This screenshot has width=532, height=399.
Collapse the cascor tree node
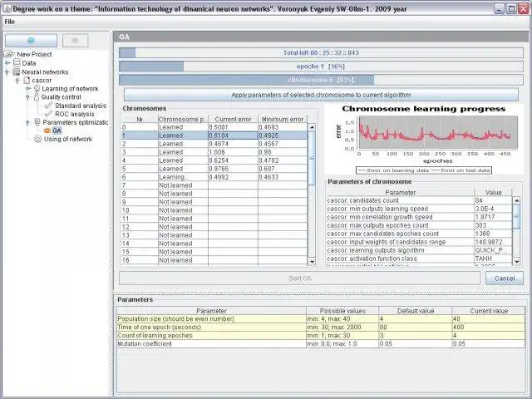[x=17, y=81]
